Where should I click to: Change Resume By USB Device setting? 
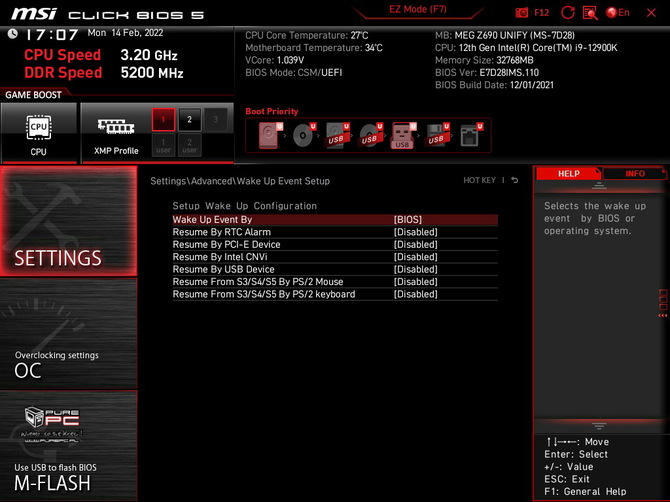[x=335, y=269]
